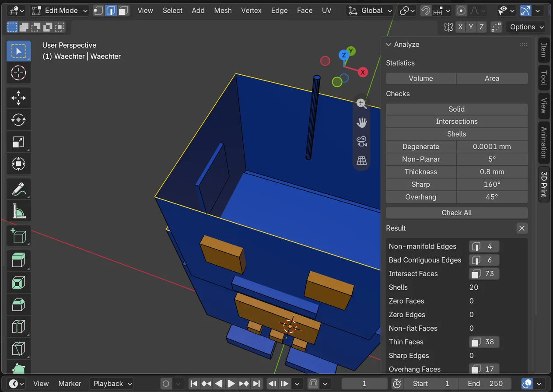The image size is (553, 392).
Task: Activate the Add Cube tool
Action: tap(18, 236)
